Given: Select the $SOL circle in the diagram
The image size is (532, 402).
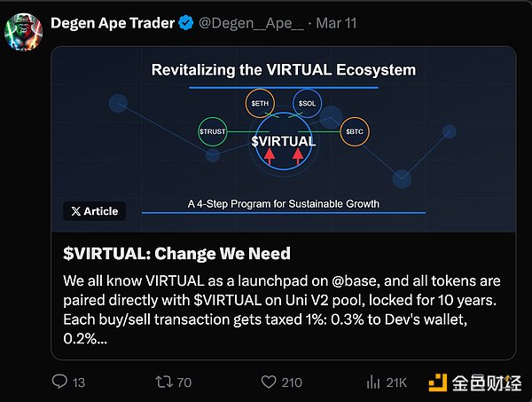Looking at the screenshot, I should tap(307, 104).
